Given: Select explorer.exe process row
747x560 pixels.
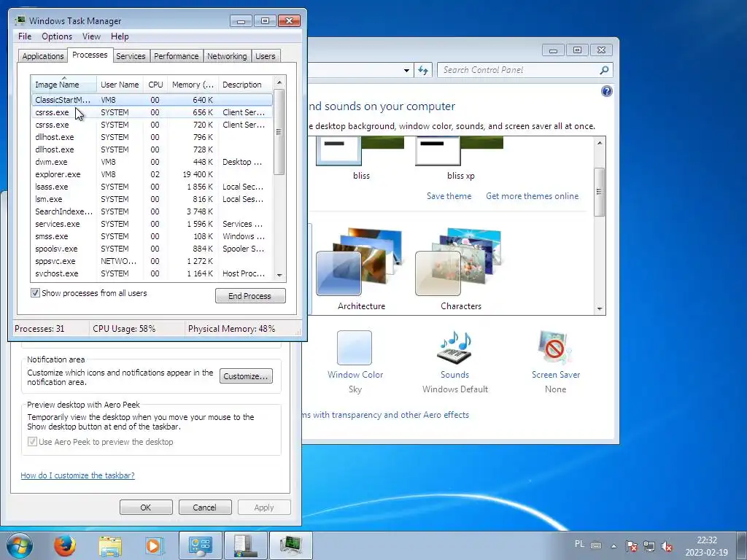Looking at the screenshot, I should 152,174.
